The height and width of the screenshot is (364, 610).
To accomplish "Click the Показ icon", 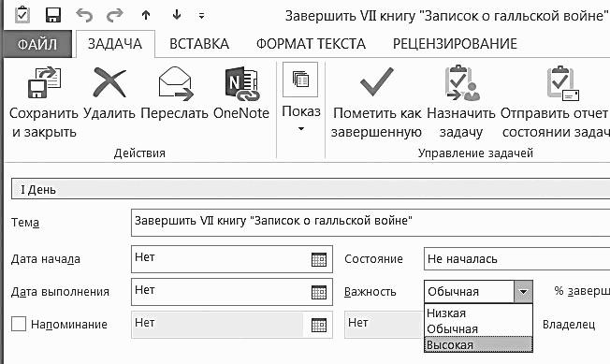I will point(300,80).
